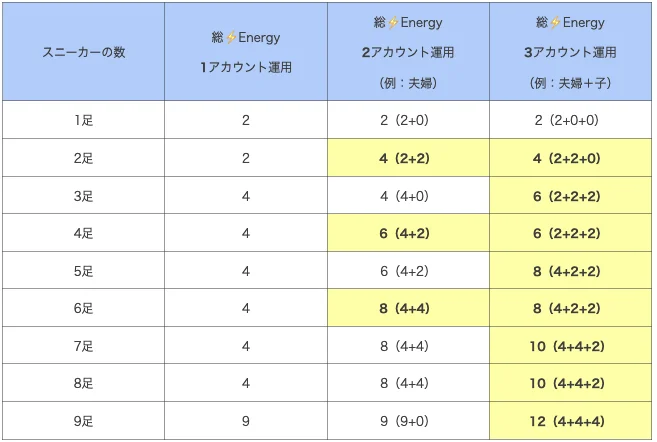Click lightning icon in 1アカウント運用 header
This screenshot has width=657, height=442.
(x=231, y=38)
